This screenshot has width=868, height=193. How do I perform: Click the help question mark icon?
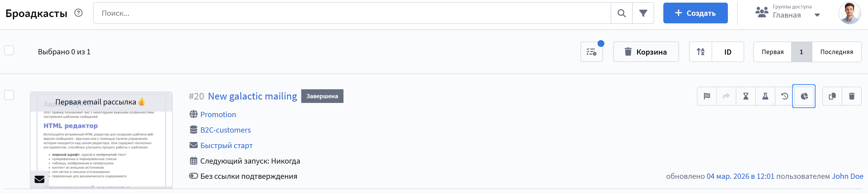point(78,13)
